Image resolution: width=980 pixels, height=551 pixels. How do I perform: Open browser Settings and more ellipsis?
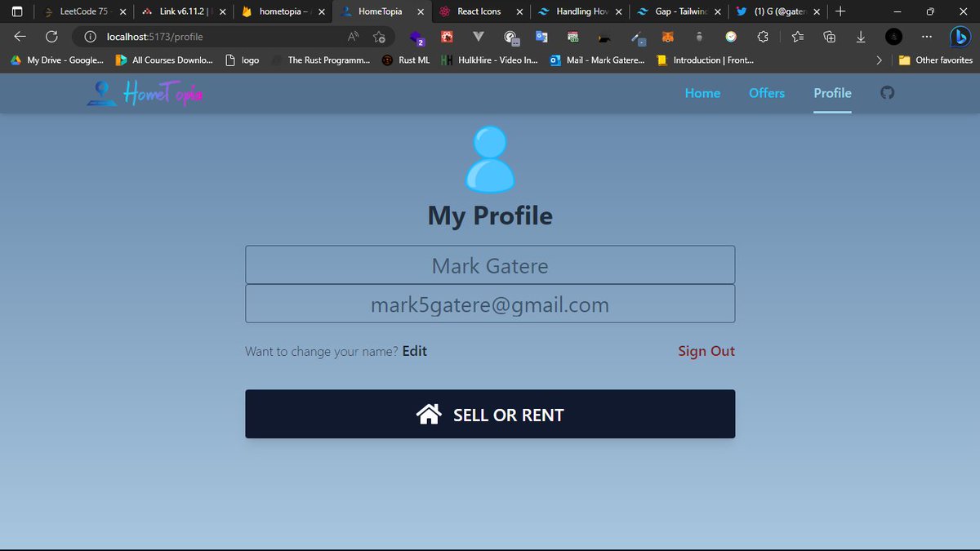(x=927, y=37)
